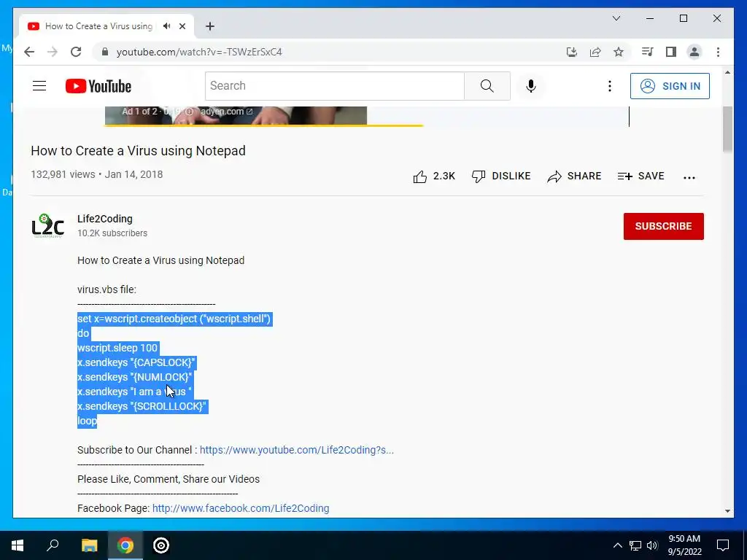Open the taskbar clock and date
Screen dimensions: 747x560
684,545
